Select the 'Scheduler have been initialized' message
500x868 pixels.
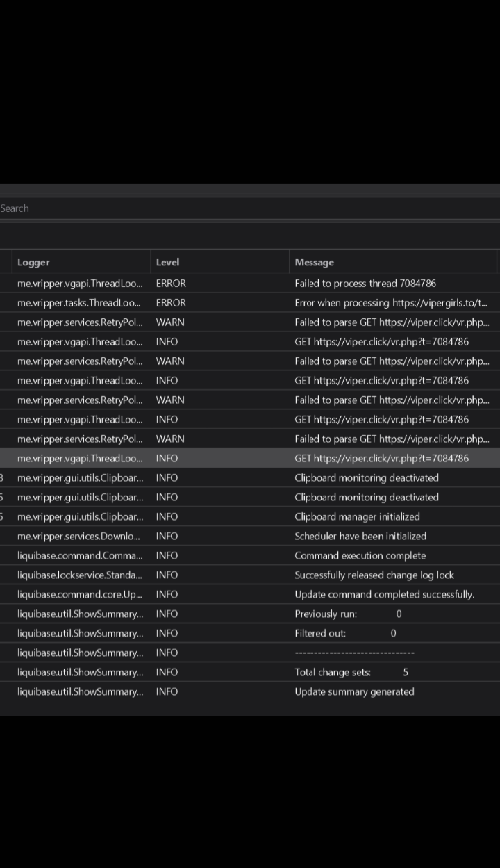point(360,537)
